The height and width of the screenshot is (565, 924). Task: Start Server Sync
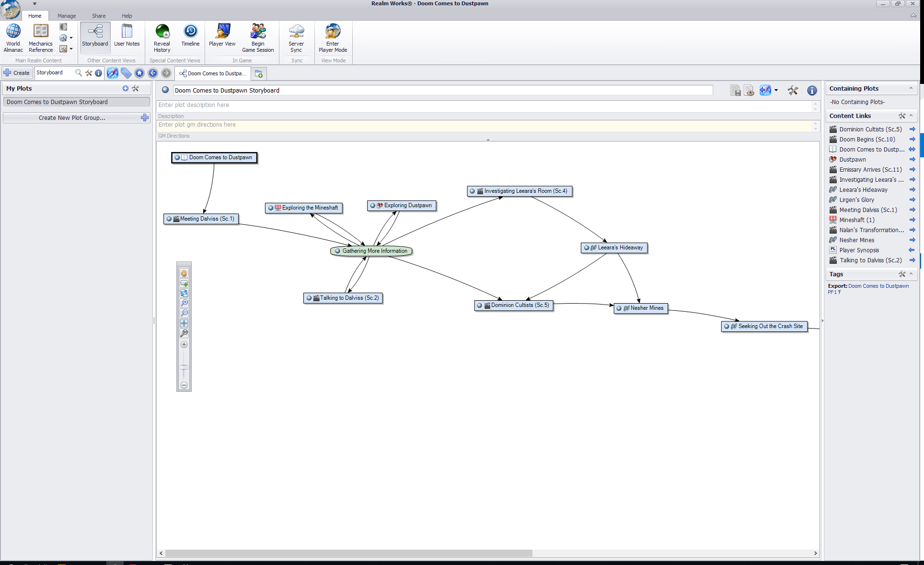click(x=296, y=38)
